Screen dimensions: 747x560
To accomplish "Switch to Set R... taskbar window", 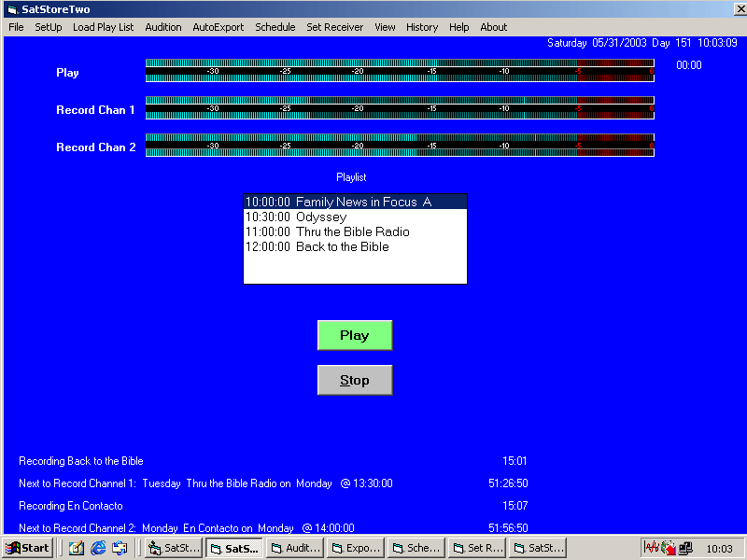I will tap(477, 548).
